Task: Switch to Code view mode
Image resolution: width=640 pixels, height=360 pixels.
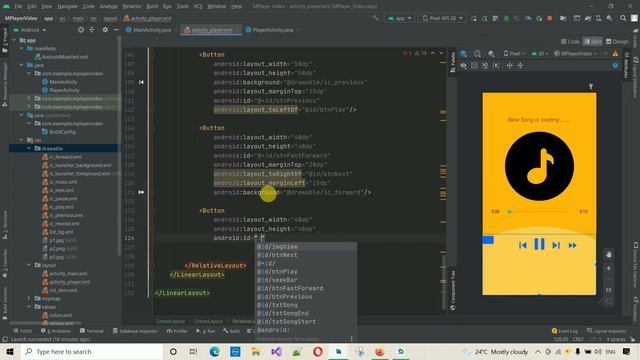Action: click(x=570, y=41)
